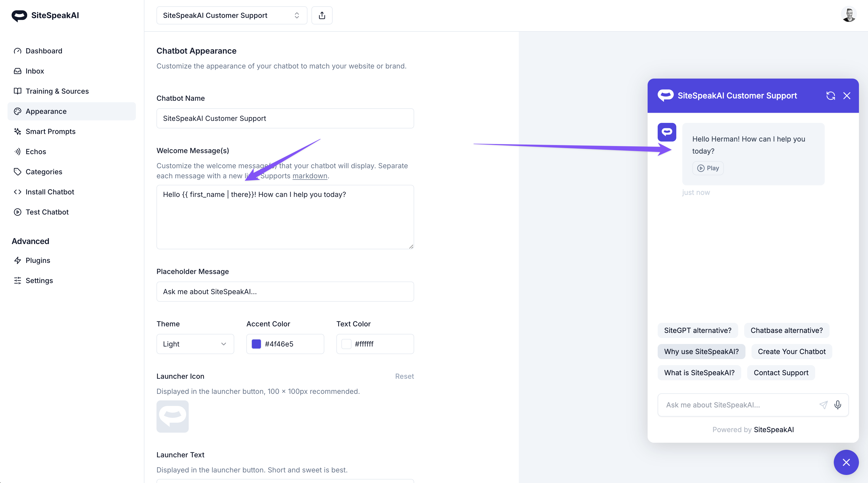Send the chat message with paper-plane icon

point(823,405)
